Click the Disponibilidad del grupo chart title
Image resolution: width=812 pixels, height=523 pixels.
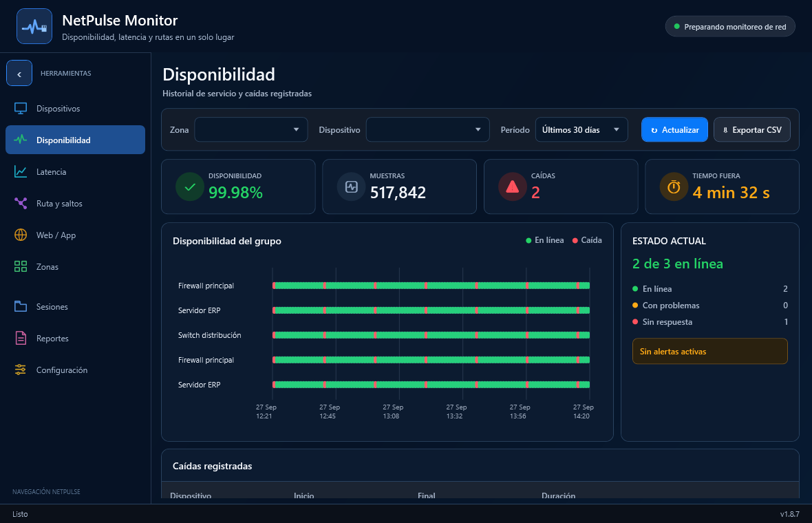click(227, 241)
